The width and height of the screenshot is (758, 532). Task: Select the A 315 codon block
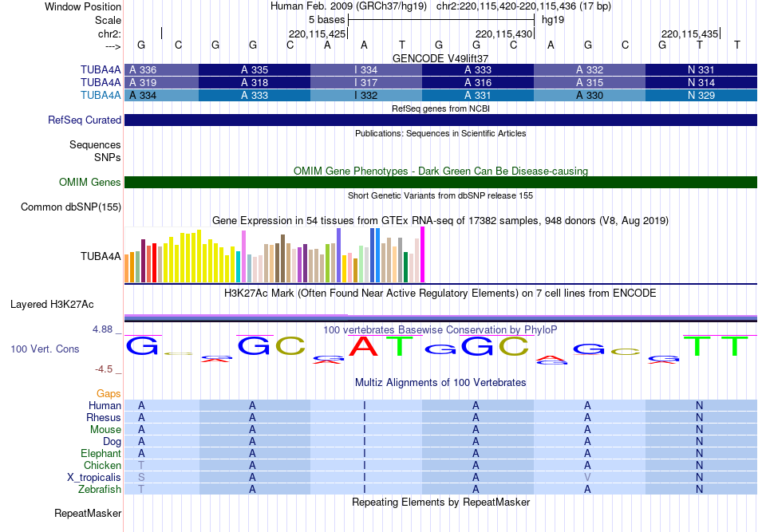pos(590,83)
